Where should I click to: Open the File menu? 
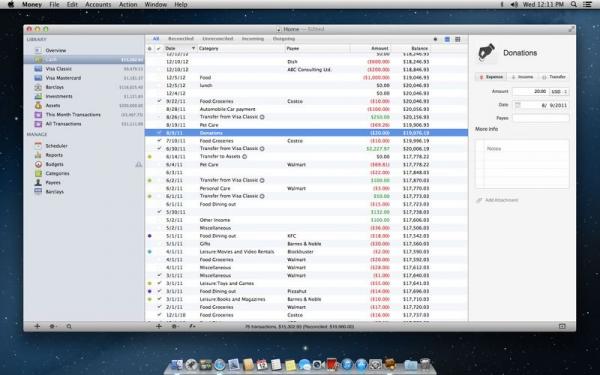pyautogui.click(x=54, y=4)
